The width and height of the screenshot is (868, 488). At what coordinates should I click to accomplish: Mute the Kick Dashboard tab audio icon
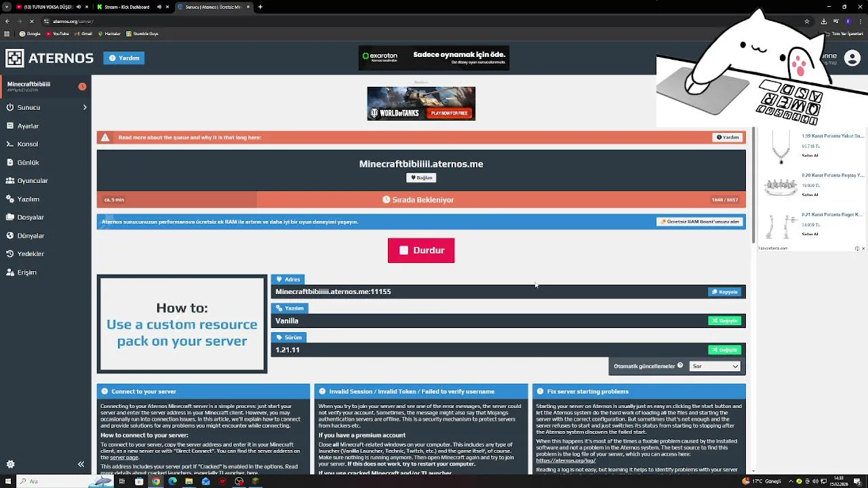(159, 7)
